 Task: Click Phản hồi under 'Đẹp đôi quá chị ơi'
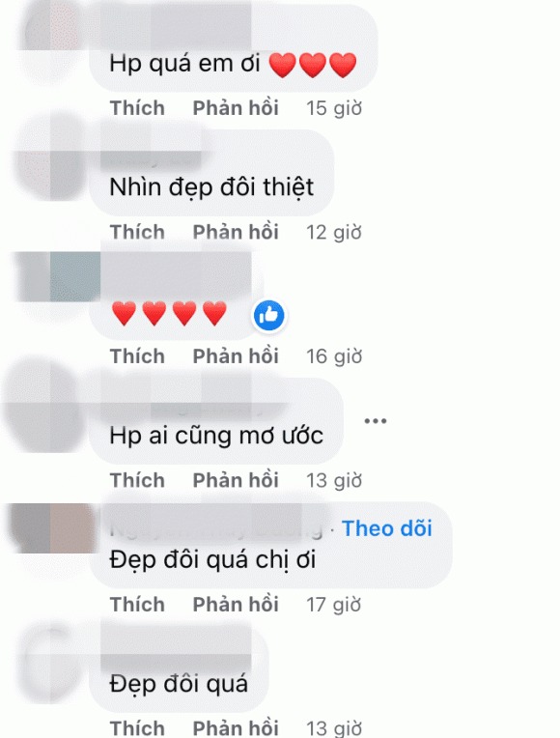236,605
